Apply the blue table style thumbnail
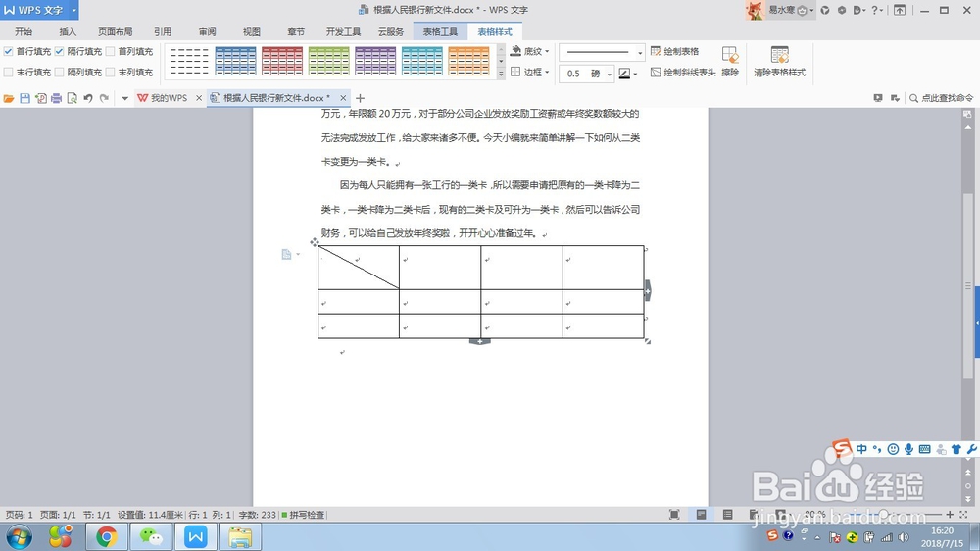The width and height of the screenshot is (980, 551). point(235,62)
